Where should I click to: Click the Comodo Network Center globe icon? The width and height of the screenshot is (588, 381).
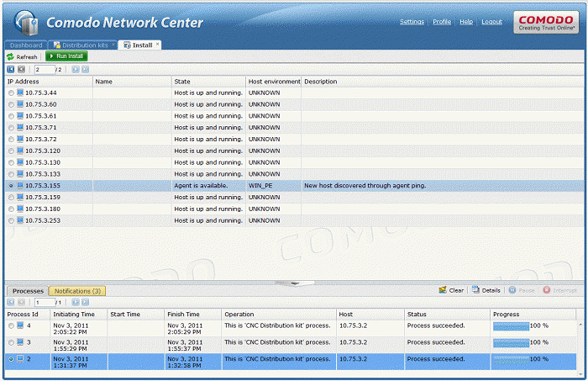point(26,23)
